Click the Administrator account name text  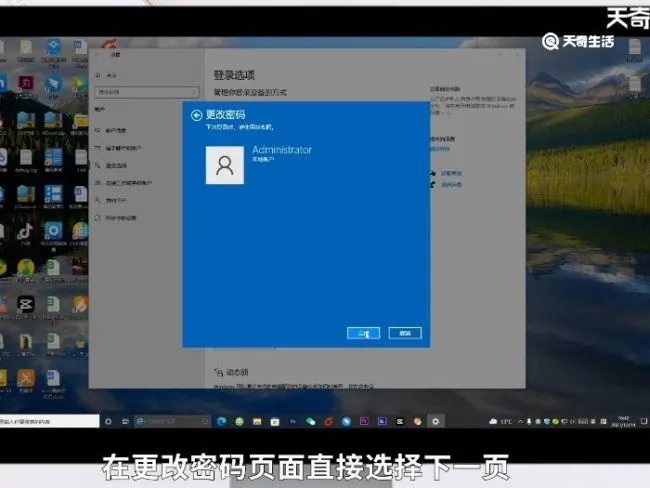(x=282, y=150)
